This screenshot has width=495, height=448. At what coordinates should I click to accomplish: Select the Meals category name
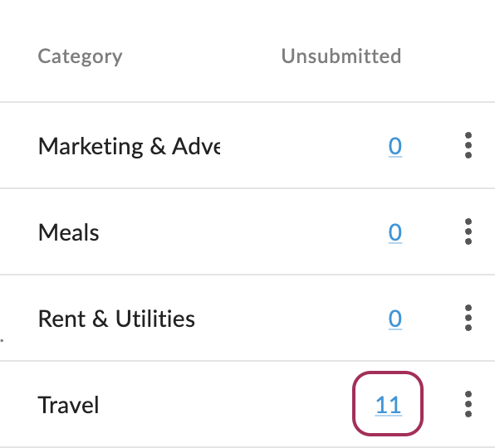(68, 232)
